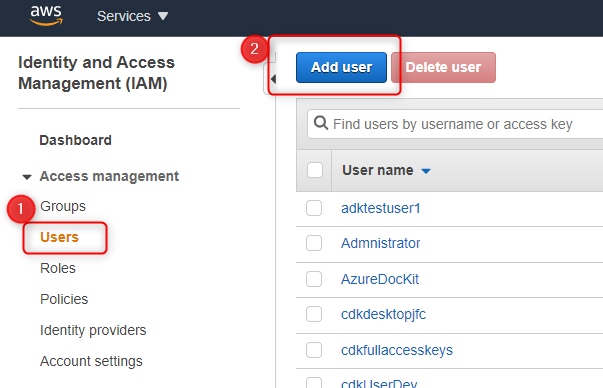Click the Delete user button
The height and width of the screenshot is (388, 603).
pyautogui.click(x=443, y=67)
